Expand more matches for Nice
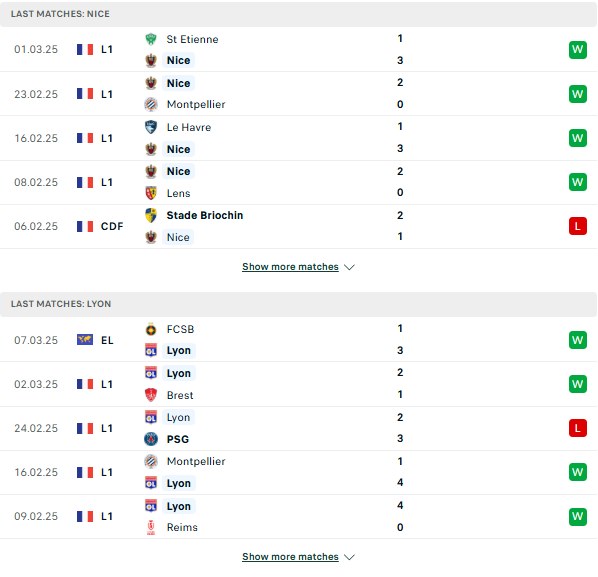598x577 pixels. point(290,267)
